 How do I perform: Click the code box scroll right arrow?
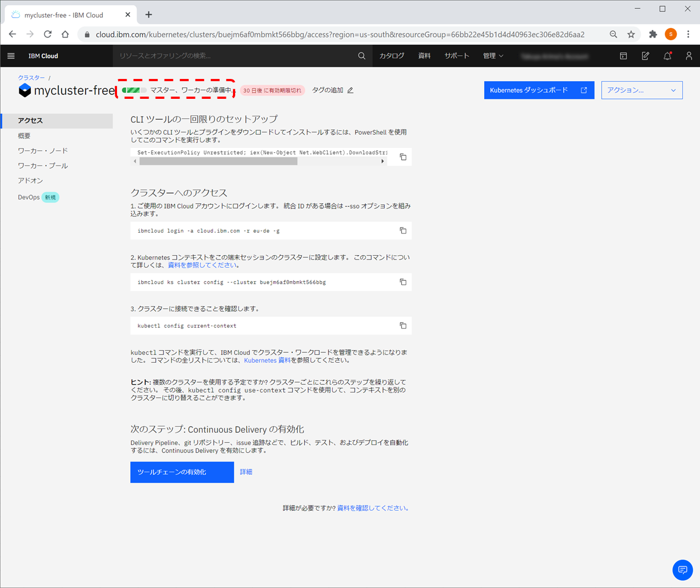tap(383, 162)
